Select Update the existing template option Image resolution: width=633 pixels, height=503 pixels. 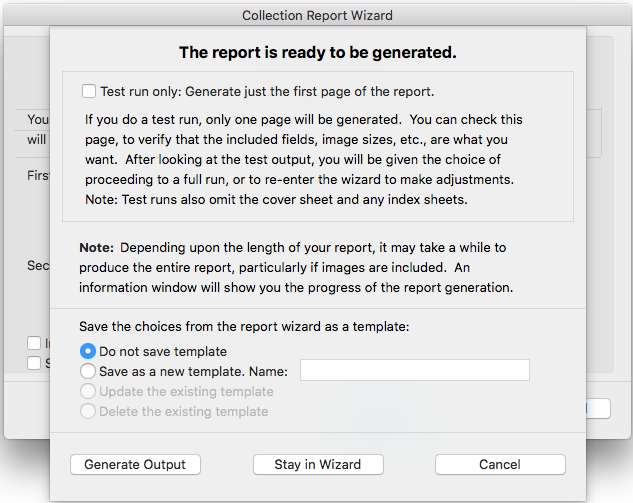[x=88, y=391]
